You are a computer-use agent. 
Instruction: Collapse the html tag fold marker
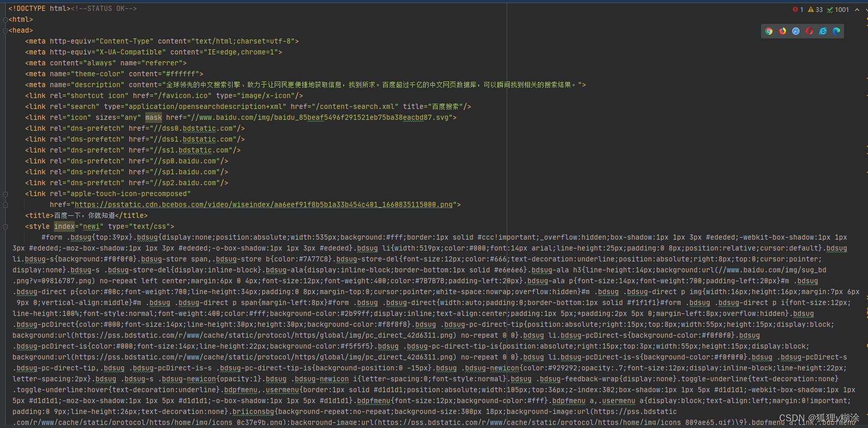click(5, 20)
